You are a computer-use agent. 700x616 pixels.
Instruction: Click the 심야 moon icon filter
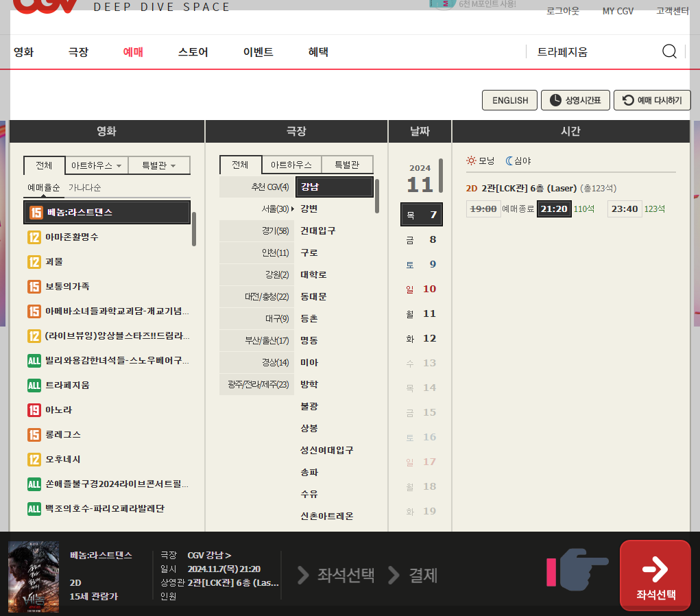(509, 161)
